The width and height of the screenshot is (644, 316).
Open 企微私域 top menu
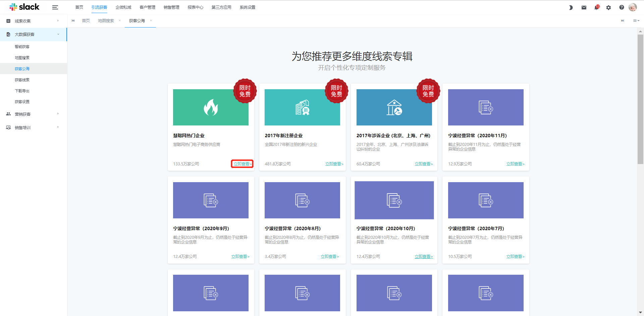point(123,7)
